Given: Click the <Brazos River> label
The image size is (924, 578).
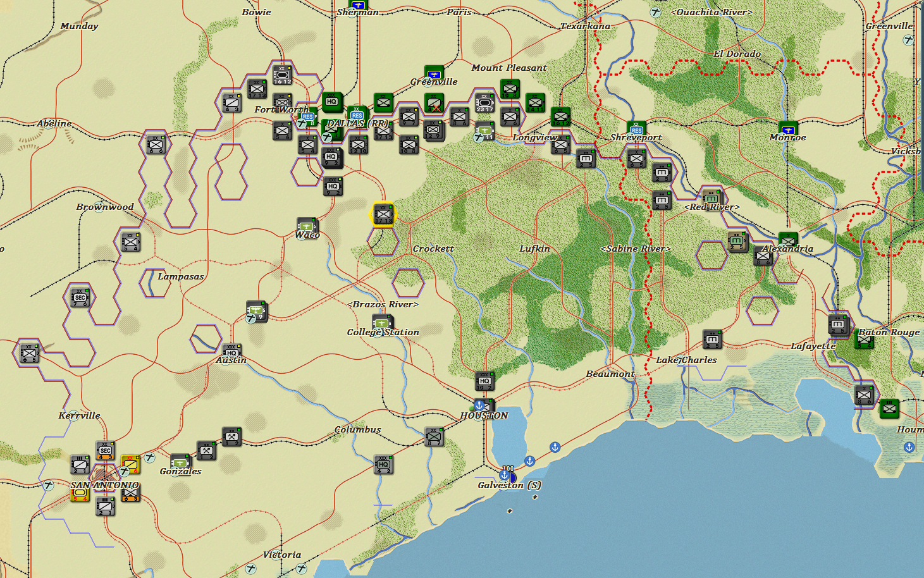Looking at the screenshot, I should point(383,304).
